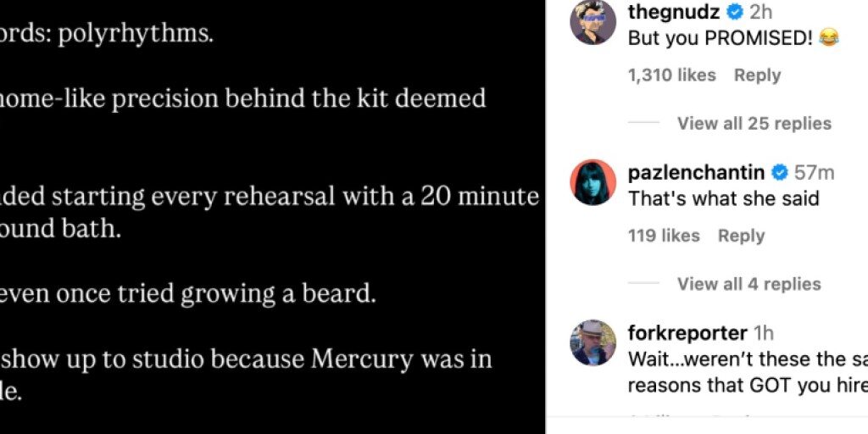Viewport: 868px width, 434px height.
Task: Click verified badge beside pazlenchantin
Action: coord(779,173)
